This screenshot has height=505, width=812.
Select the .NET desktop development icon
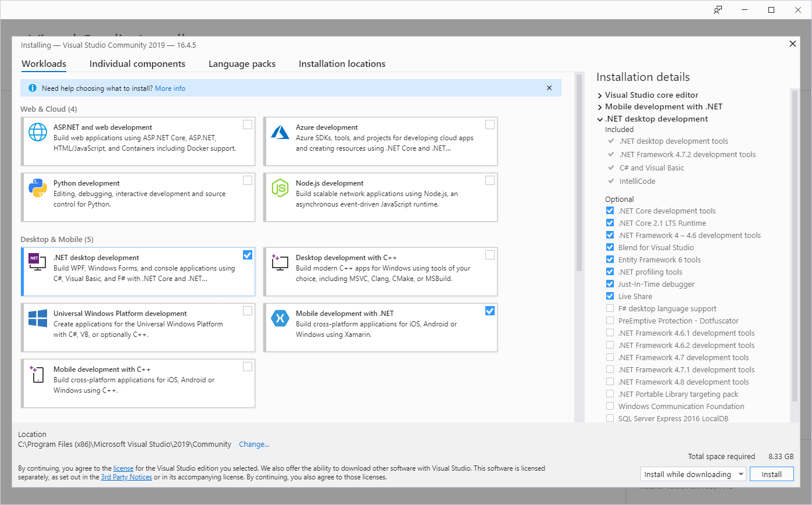click(x=38, y=262)
